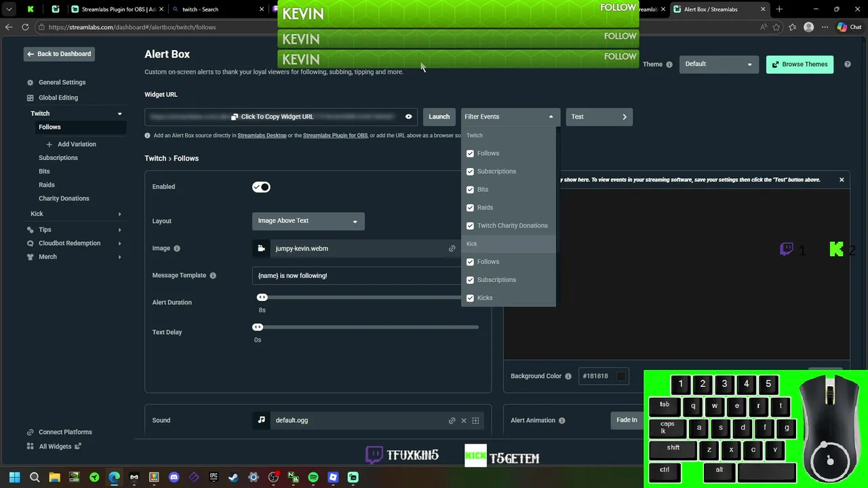Click the info icon next to Theme
Viewport: 868px width, 488px height.
669,64
